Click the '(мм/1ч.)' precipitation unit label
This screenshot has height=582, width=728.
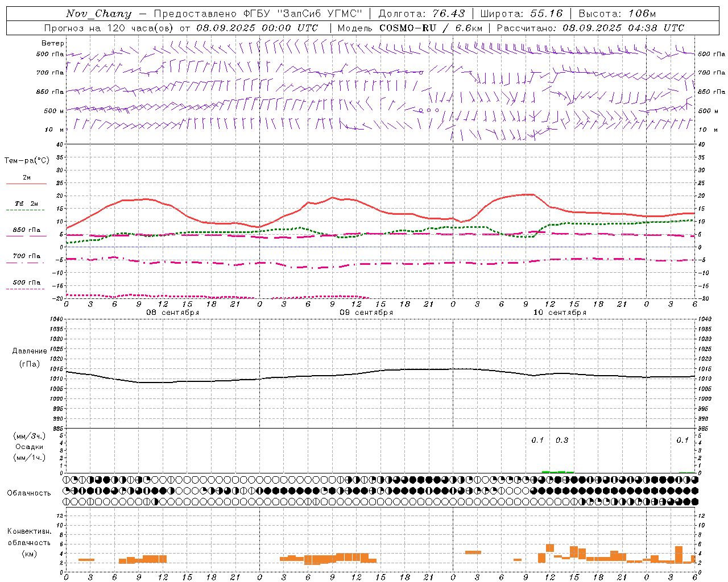click(x=29, y=458)
